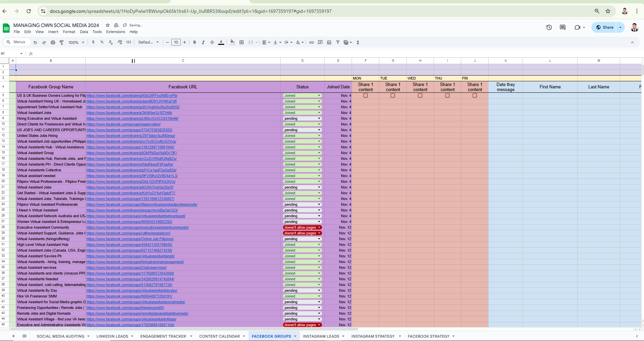Viewport: 644px width, 341px height.
Task: Increase decimal places
Action: pyautogui.click(x=120, y=42)
